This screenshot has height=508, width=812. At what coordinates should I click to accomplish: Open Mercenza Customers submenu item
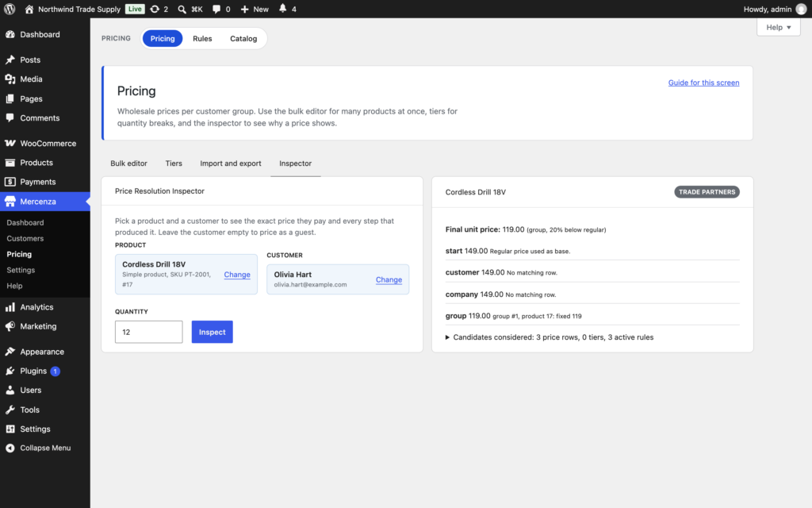coord(25,238)
